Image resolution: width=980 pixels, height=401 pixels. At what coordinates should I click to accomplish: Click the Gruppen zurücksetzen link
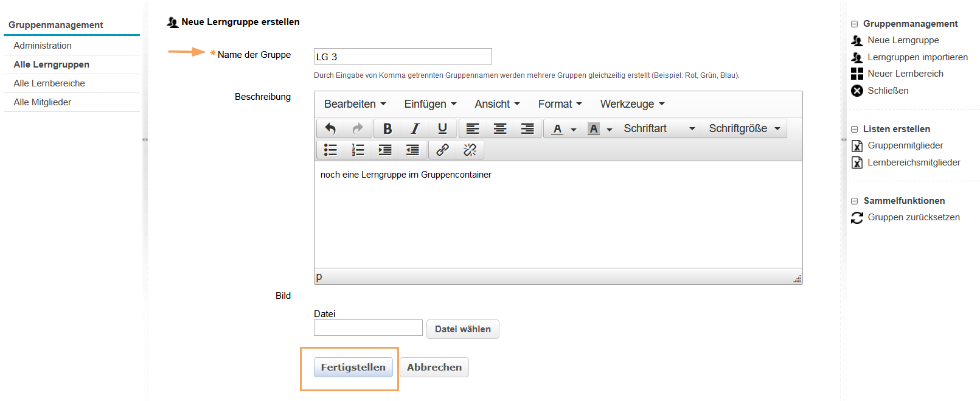click(914, 217)
